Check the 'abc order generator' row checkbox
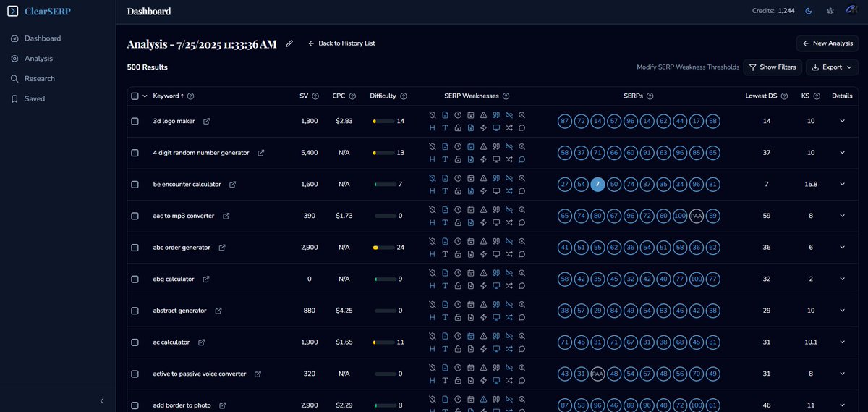The image size is (868, 412). (x=135, y=248)
